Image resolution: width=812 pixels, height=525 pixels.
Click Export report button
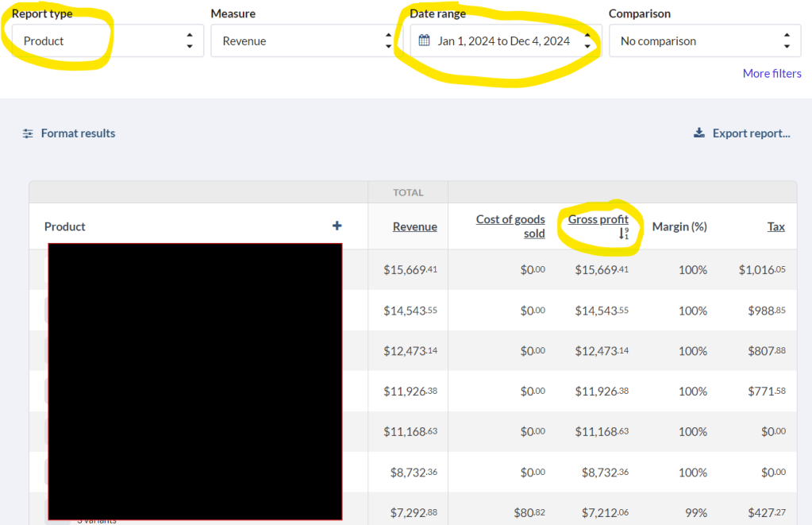(x=751, y=133)
